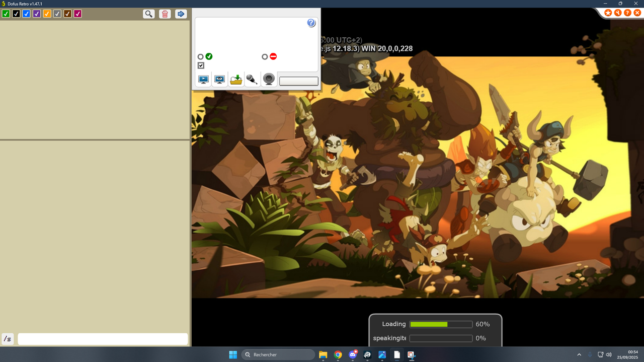Click the orange X close icon
The image size is (644, 362).
(x=637, y=13)
